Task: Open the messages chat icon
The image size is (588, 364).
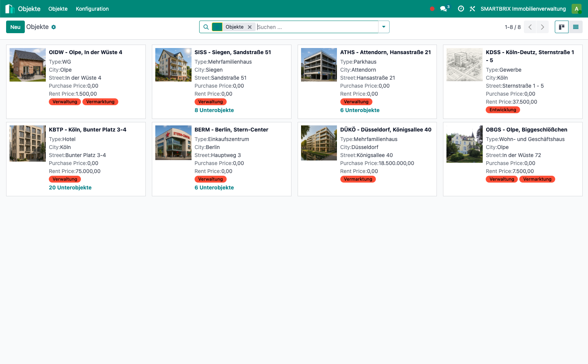Action: pos(443,9)
